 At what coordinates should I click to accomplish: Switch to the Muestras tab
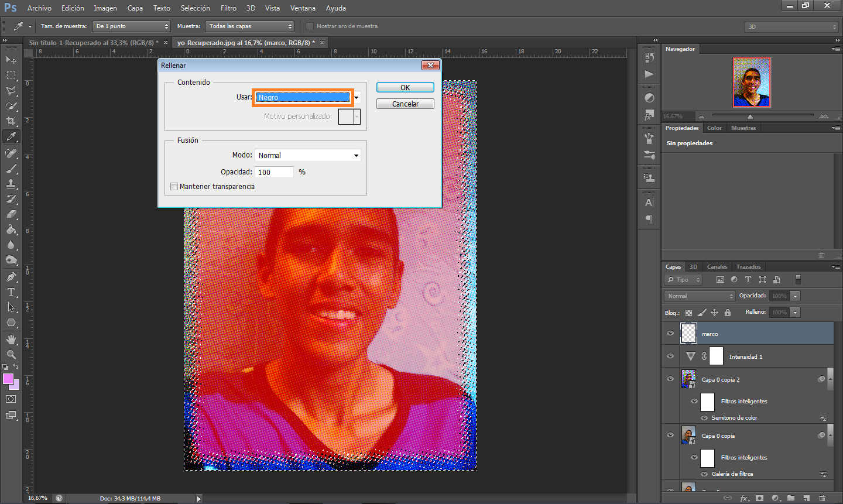[x=743, y=128]
